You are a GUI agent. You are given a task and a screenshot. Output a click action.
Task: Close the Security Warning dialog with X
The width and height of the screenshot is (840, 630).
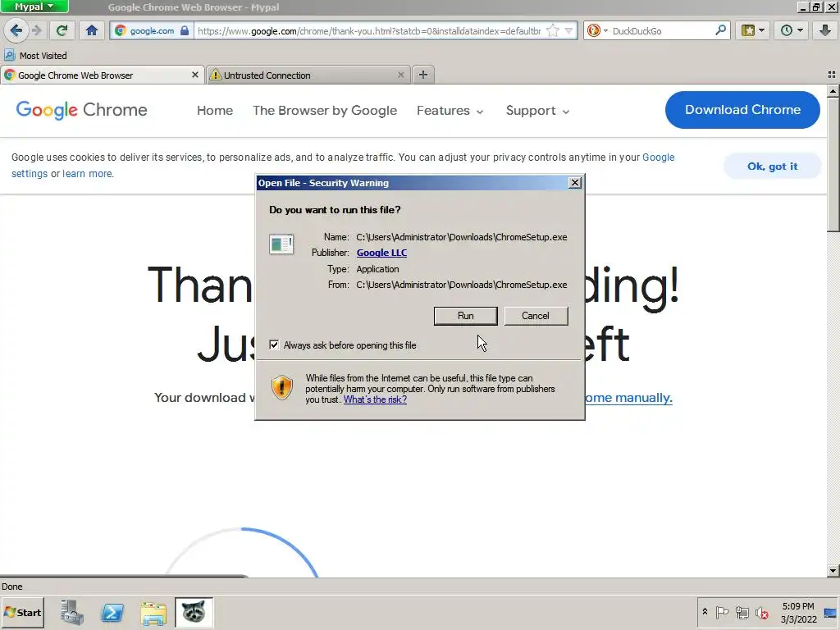point(575,183)
